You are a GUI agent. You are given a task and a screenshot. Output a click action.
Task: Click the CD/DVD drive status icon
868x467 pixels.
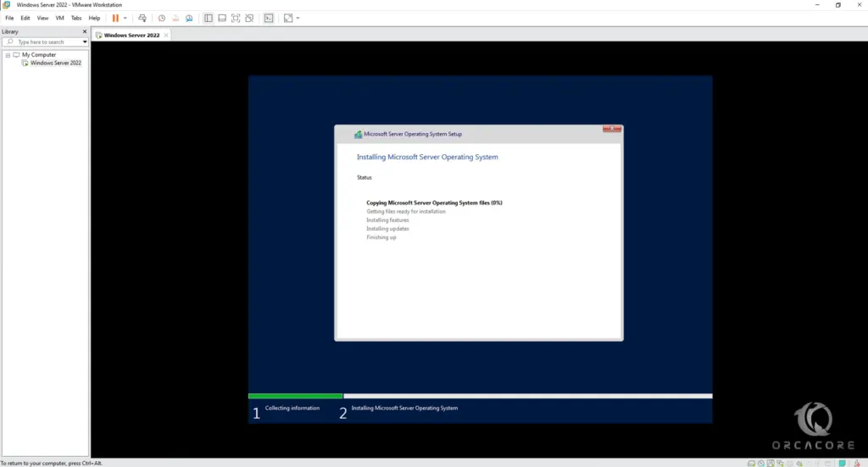pos(760,463)
